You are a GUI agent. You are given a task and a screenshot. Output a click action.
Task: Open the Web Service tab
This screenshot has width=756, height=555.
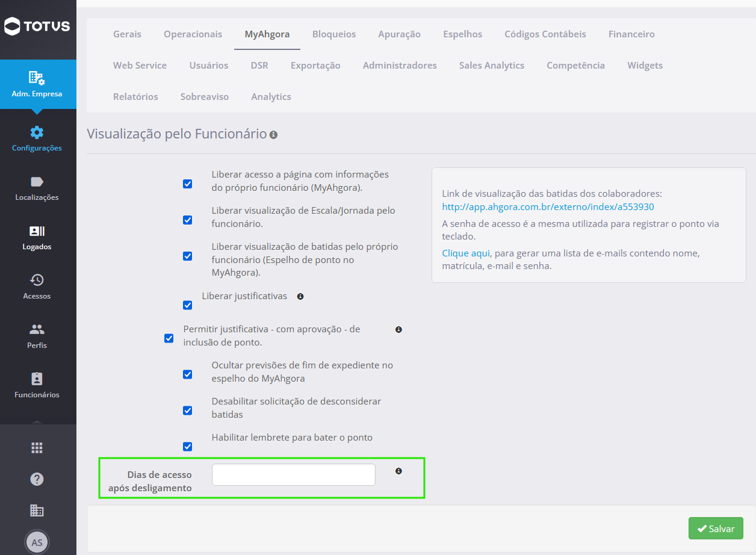pos(140,66)
